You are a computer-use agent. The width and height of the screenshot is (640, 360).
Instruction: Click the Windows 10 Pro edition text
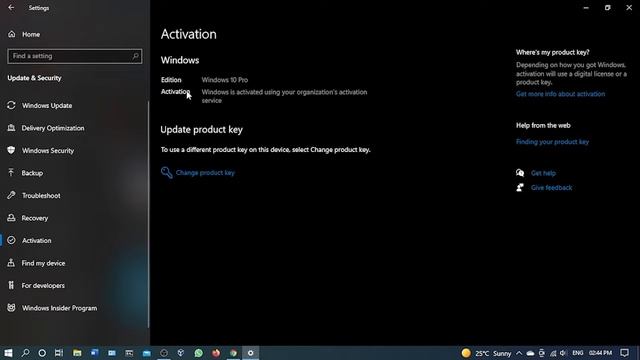click(224, 80)
